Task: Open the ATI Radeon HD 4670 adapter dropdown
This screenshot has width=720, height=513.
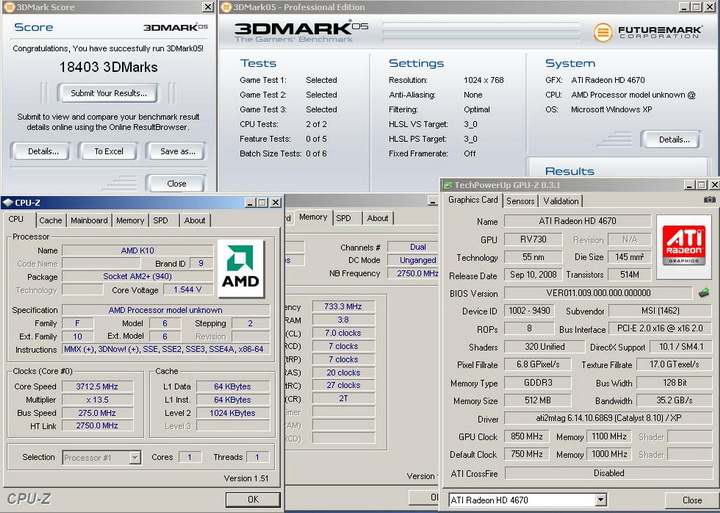Action: click(x=600, y=500)
